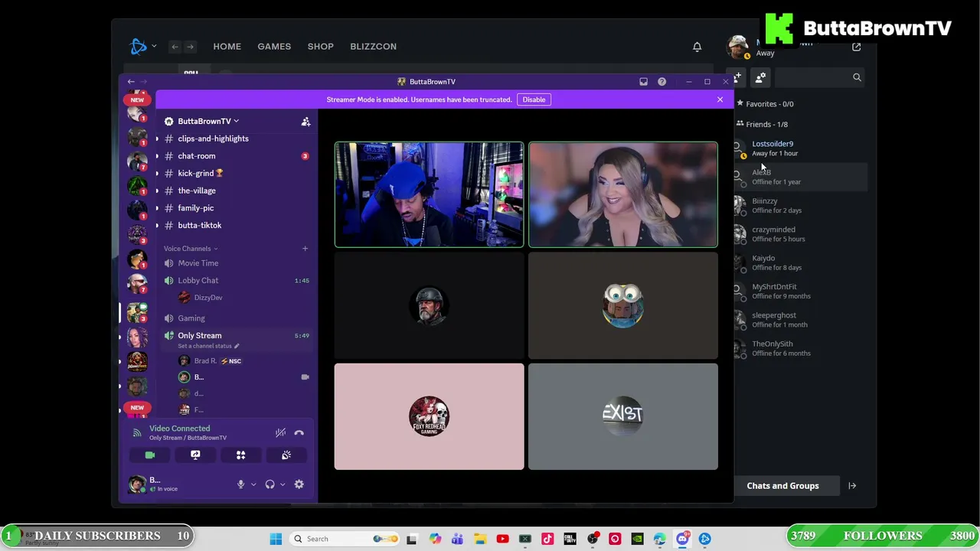Screen dimensions: 980x551
Task: Expand the kick-grind channel arrow
Action: (157, 173)
